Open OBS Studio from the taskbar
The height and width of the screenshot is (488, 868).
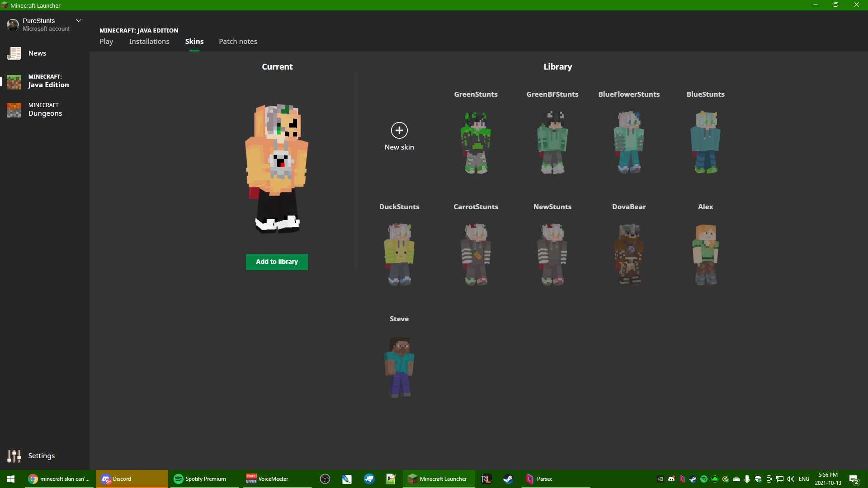[325, 479]
